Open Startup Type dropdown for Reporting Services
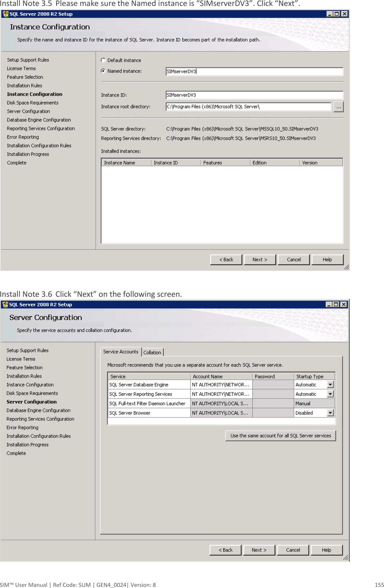 330,394
